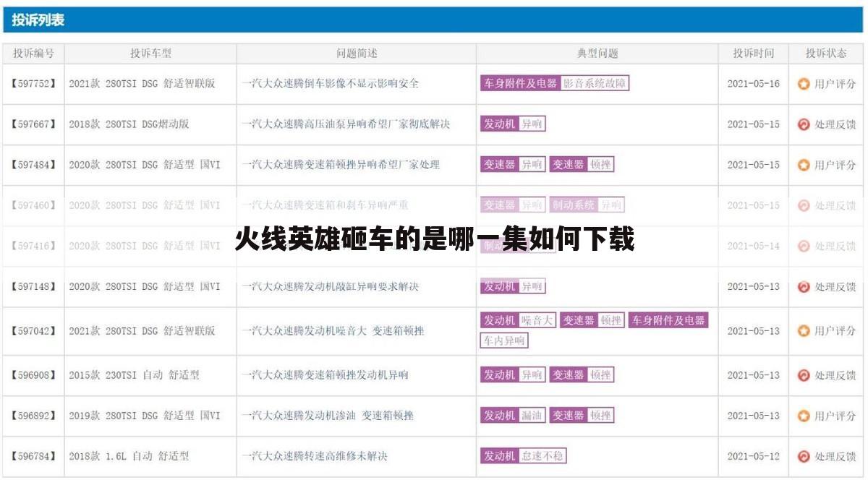Click the 典型问题 column header
The height and width of the screenshot is (480, 868).
coord(597,53)
